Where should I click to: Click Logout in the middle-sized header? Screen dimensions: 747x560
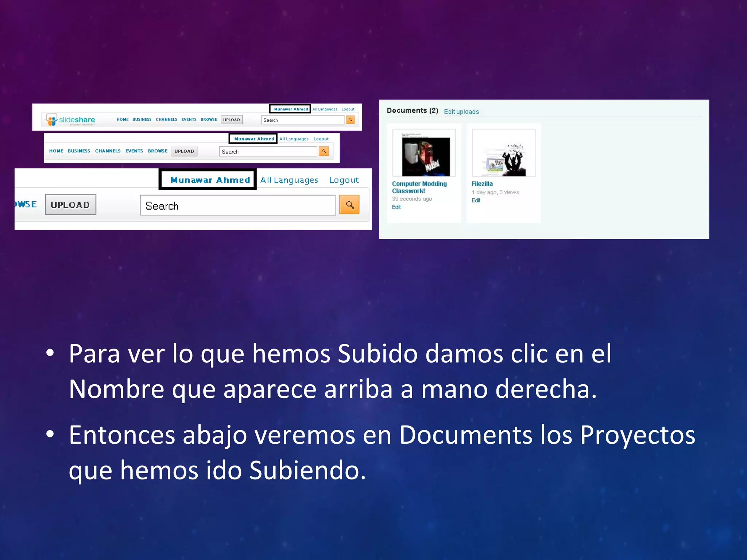[x=321, y=139]
